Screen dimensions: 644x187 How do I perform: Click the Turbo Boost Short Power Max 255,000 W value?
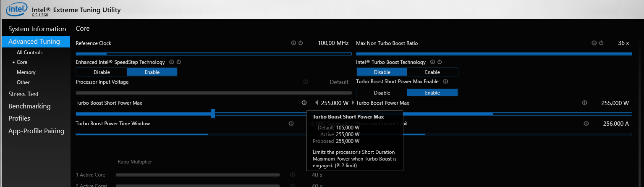coord(335,103)
